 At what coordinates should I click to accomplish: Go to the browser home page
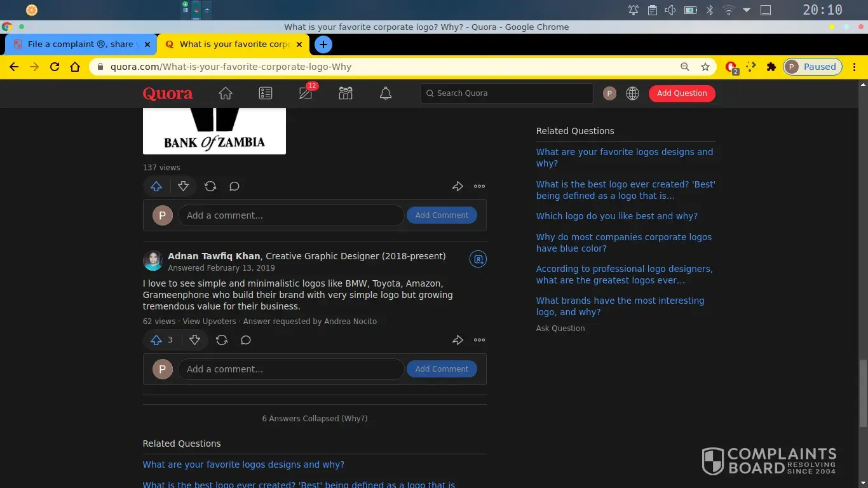(x=75, y=67)
